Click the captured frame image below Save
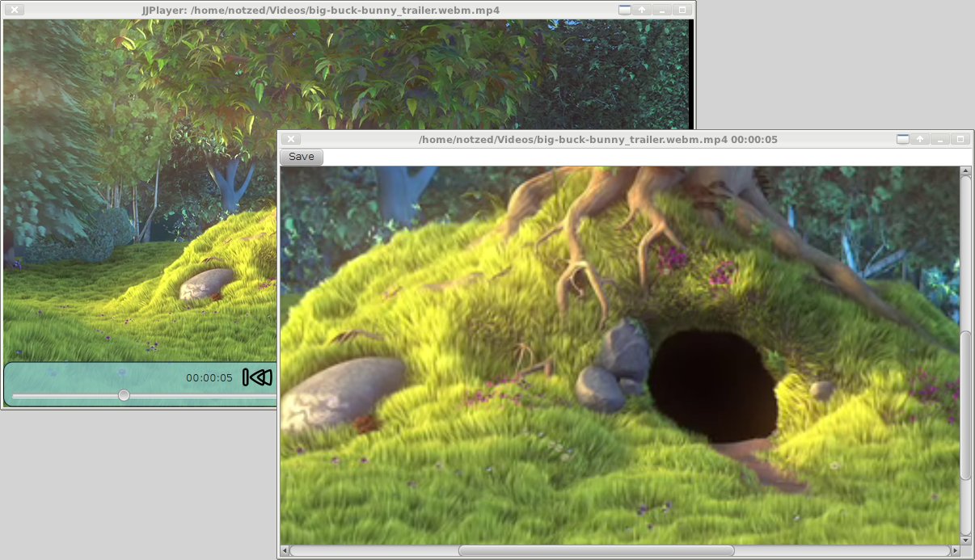Screen dimensions: 975x560 (x=619, y=356)
